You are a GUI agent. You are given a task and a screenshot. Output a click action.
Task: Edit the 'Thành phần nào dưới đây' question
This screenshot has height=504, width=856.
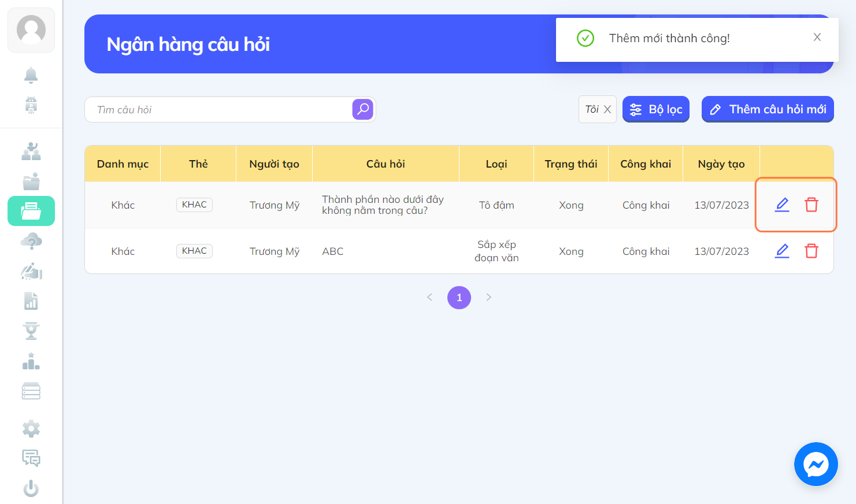782,205
